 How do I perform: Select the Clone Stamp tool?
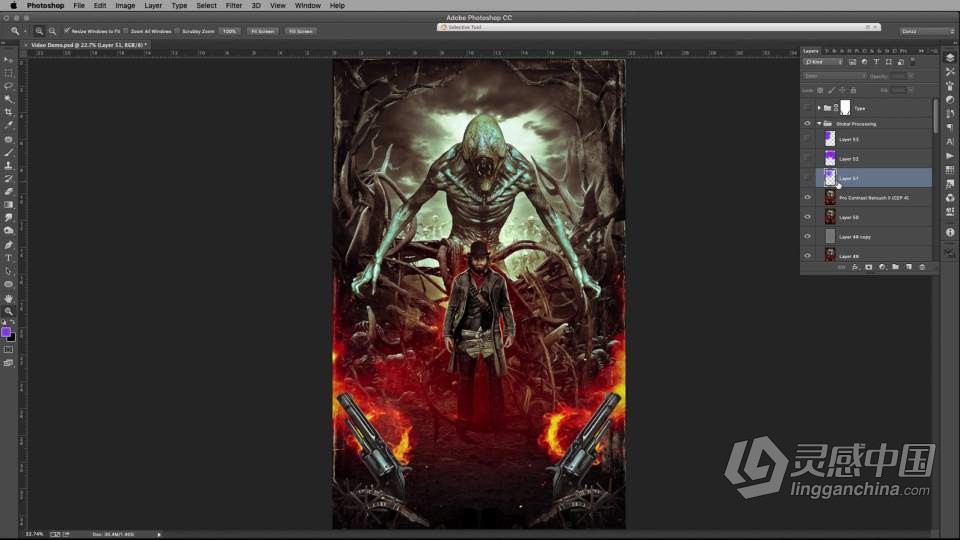(9, 165)
